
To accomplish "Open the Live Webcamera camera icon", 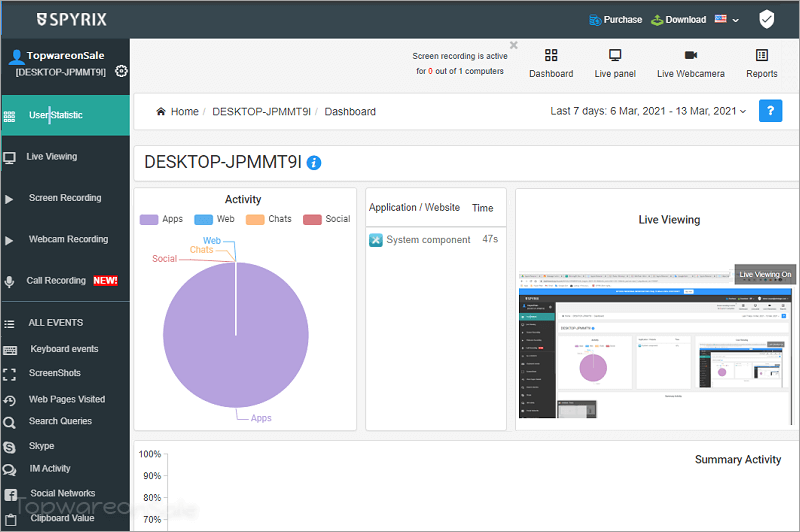I will pos(691,55).
